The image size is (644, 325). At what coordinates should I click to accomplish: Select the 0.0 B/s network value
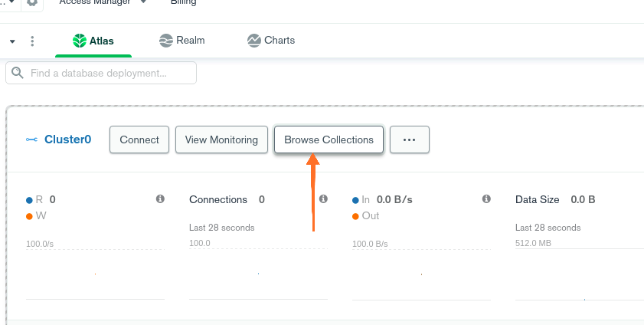[394, 200]
